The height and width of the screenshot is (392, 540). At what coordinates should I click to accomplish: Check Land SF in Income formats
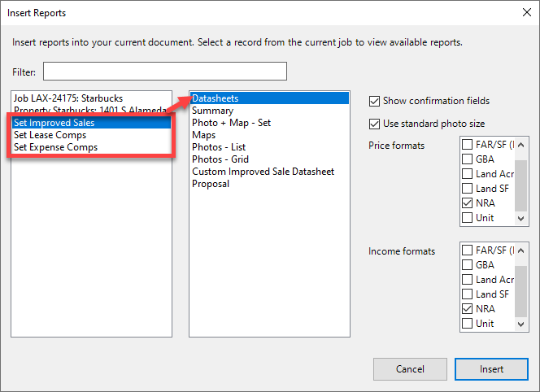[467, 294]
